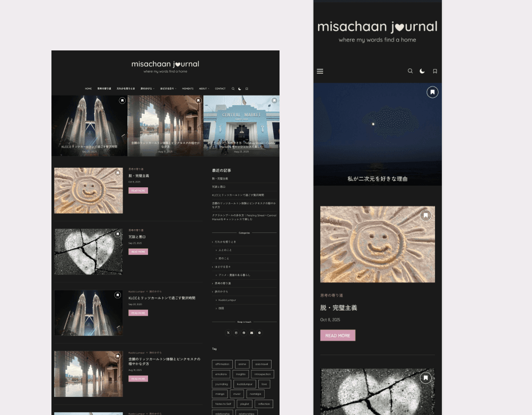Screen dimensions: 532x415
Task: Bookmark the featured Central Market slide on desktop
Action: click(274, 100)
